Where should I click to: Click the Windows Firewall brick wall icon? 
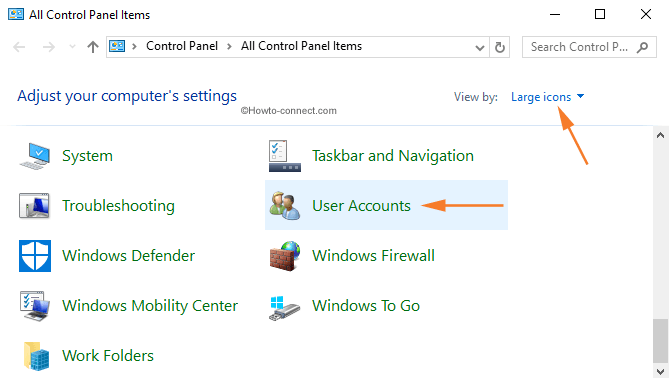click(285, 256)
